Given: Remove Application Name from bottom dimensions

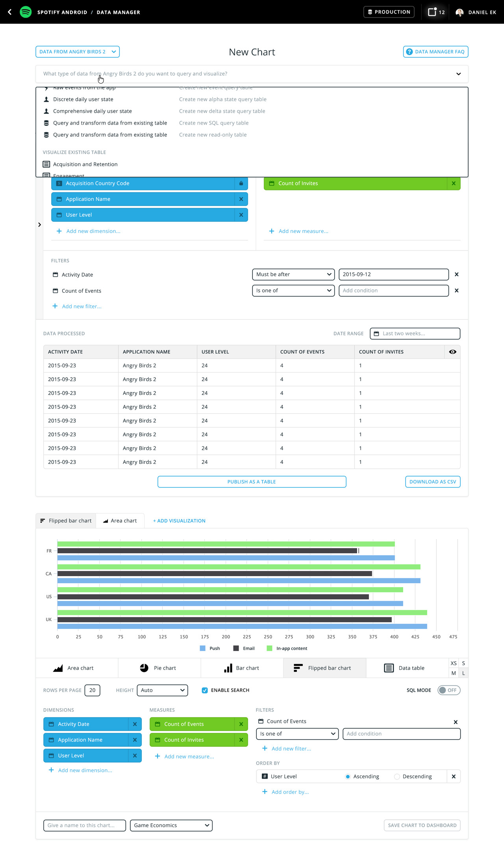Looking at the screenshot, I should pos(135,740).
